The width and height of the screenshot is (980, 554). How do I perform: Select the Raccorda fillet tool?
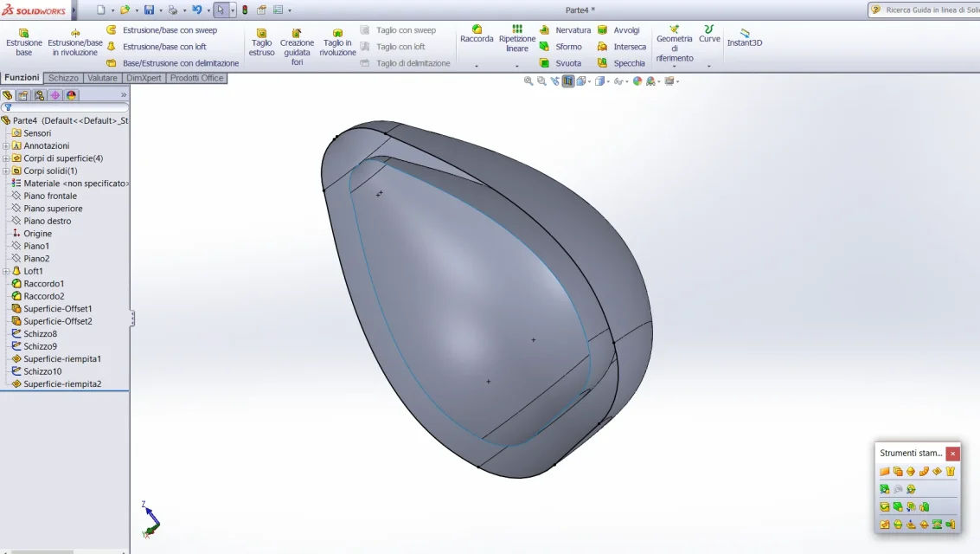pos(477,35)
